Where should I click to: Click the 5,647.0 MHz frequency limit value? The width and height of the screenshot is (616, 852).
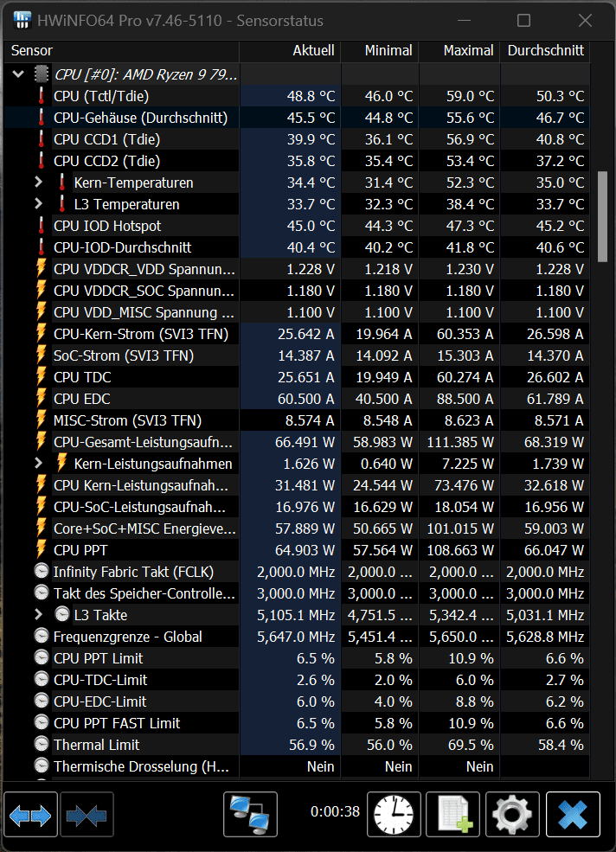click(x=296, y=637)
